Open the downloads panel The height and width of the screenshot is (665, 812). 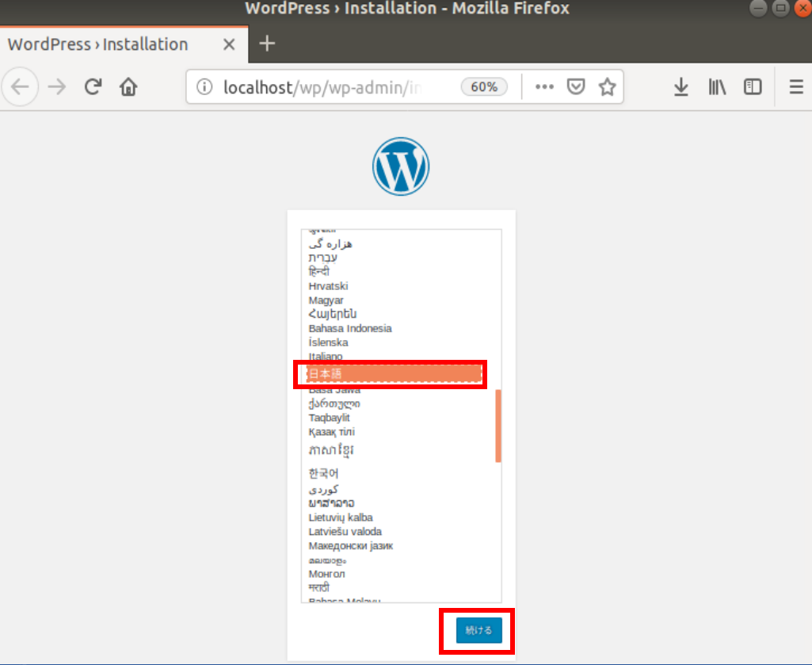(x=681, y=86)
